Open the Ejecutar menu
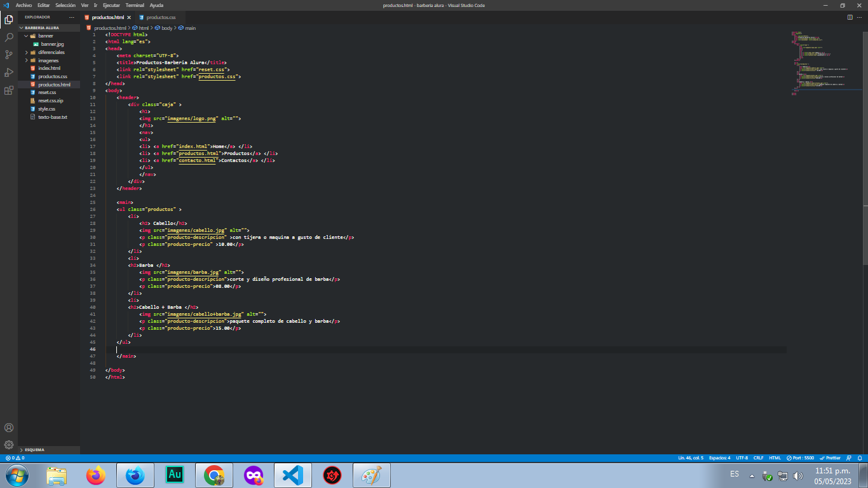This screenshot has width=868, height=488. click(x=111, y=5)
